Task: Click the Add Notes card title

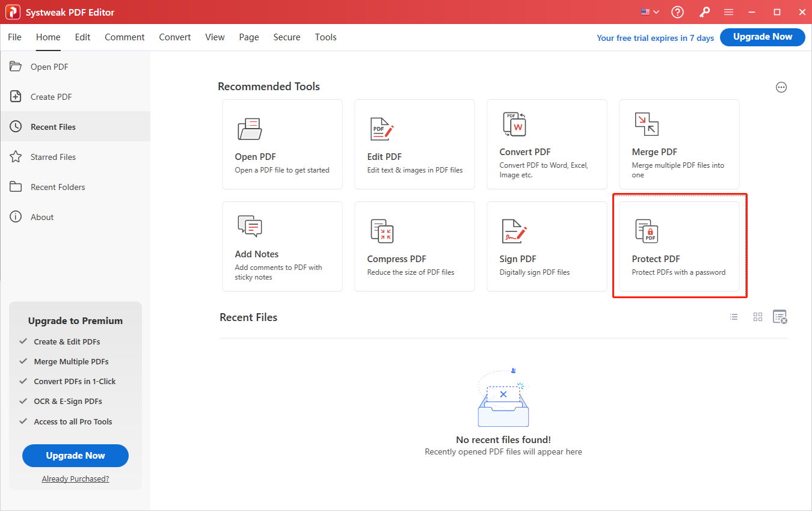Action: click(x=257, y=254)
